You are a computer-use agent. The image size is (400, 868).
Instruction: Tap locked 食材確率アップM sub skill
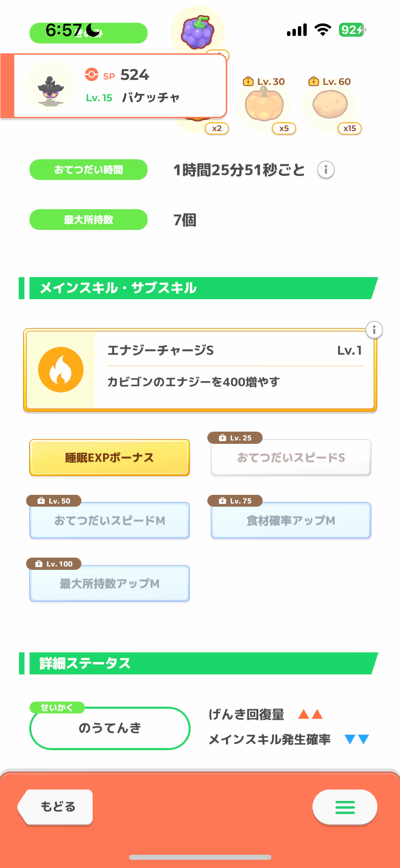[x=291, y=521]
